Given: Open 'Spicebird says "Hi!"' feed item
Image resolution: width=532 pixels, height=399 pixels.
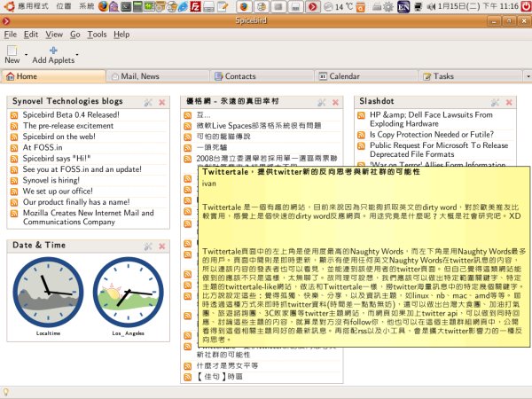Looking at the screenshot, I should [57, 159].
